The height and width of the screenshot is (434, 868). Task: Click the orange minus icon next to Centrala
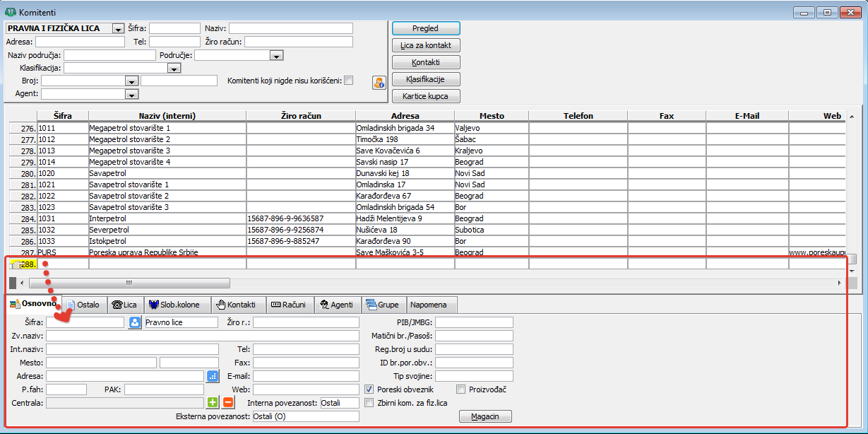228,402
